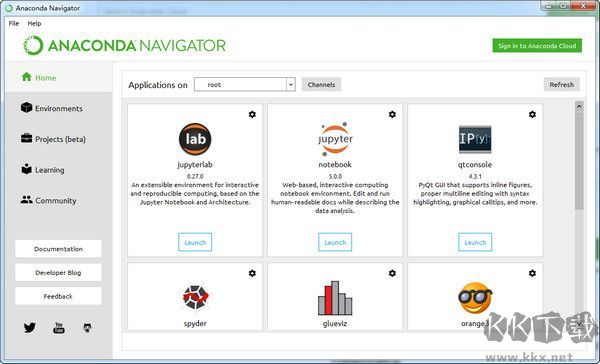Click the spyder gear settings icon
Image resolution: width=600 pixels, height=364 pixels.
click(x=252, y=273)
